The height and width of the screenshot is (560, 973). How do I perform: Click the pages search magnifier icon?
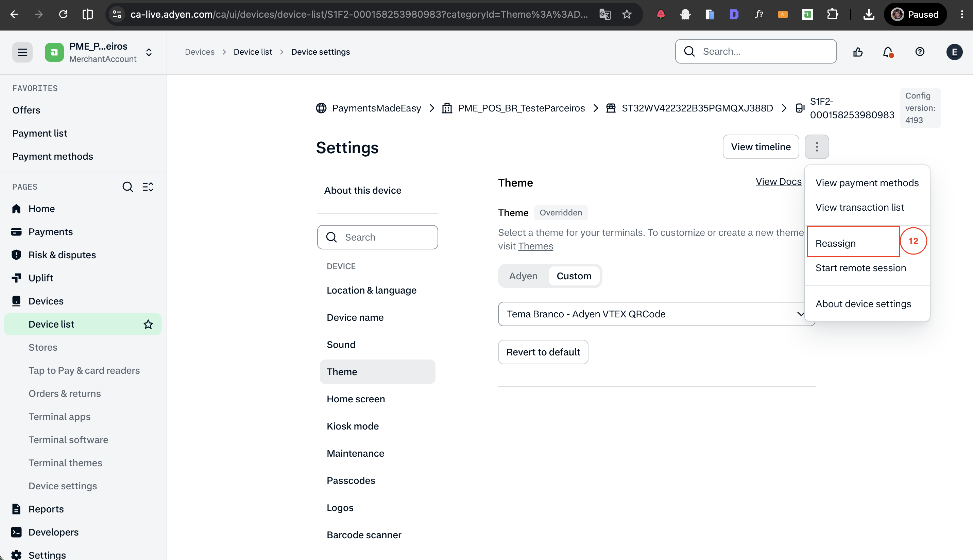click(x=127, y=187)
